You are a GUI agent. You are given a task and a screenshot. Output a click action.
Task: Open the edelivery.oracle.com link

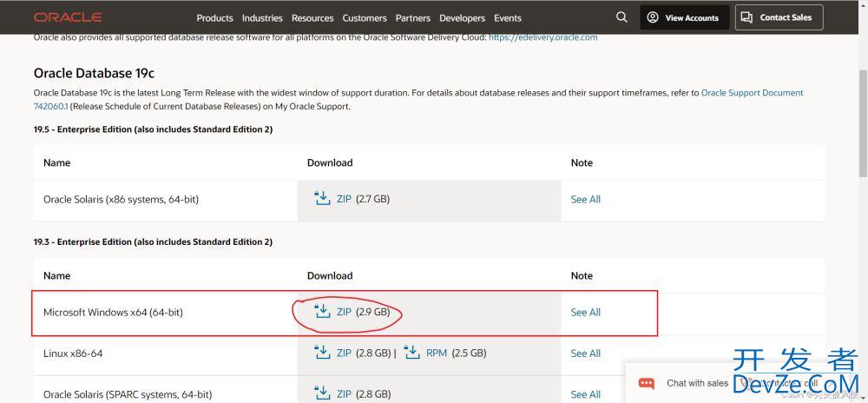(543, 37)
